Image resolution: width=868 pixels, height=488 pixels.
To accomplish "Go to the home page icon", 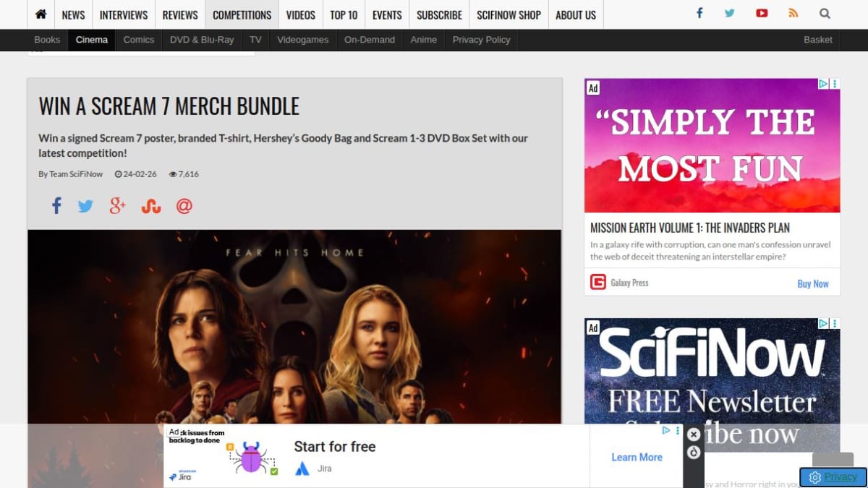I will 41,14.
